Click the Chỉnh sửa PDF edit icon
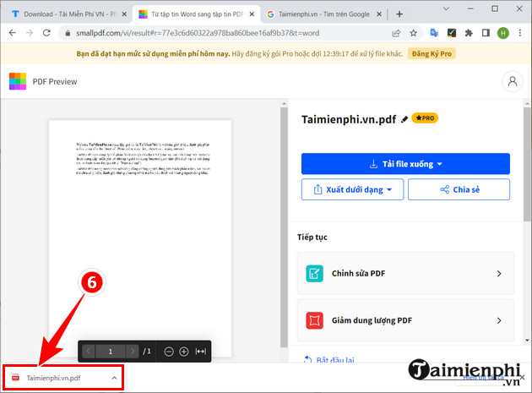The image size is (532, 393). (x=314, y=274)
